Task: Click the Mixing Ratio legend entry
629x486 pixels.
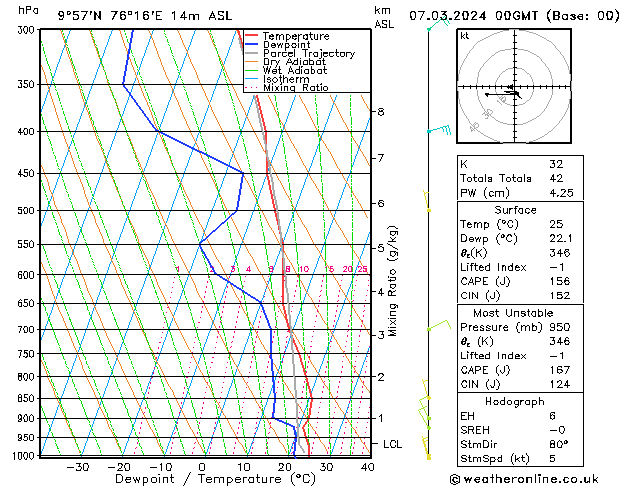Action: pos(295,88)
